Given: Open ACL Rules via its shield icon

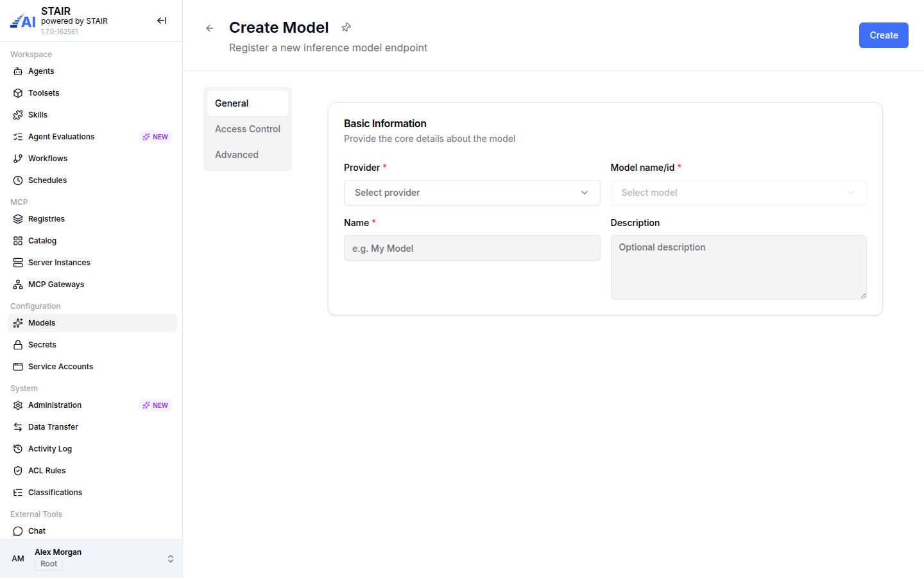Looking at the screenshot, I should (x=18, y=471).
